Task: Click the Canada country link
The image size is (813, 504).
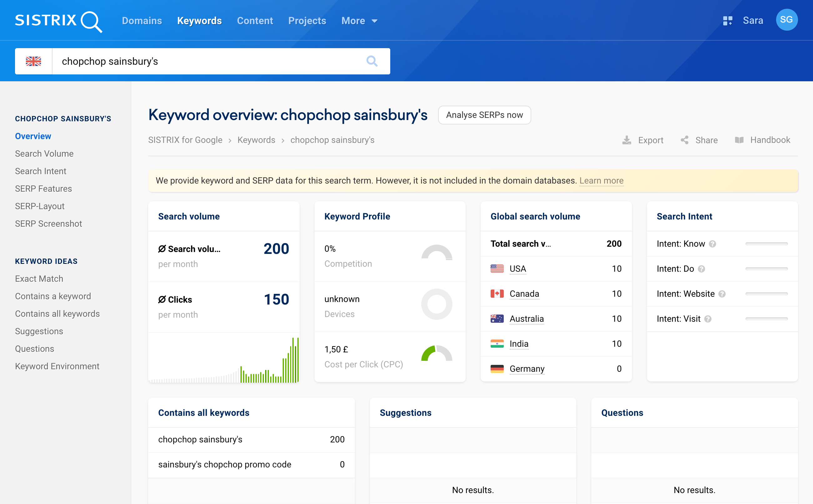Action: click(524, 294)
